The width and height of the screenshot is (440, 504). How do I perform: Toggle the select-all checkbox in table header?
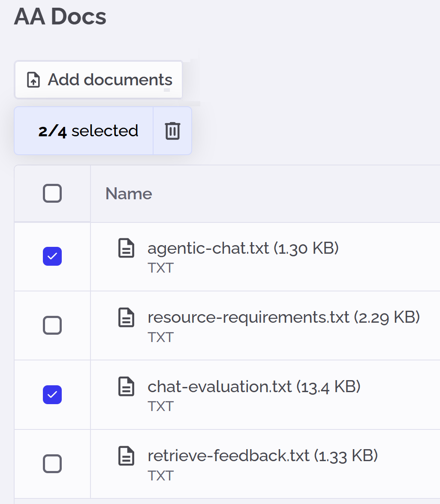[52, 193]
